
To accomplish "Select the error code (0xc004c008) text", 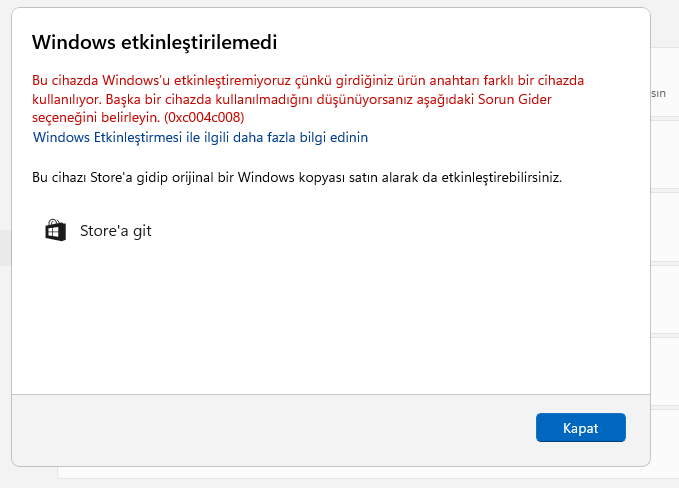I will (204, 117).
